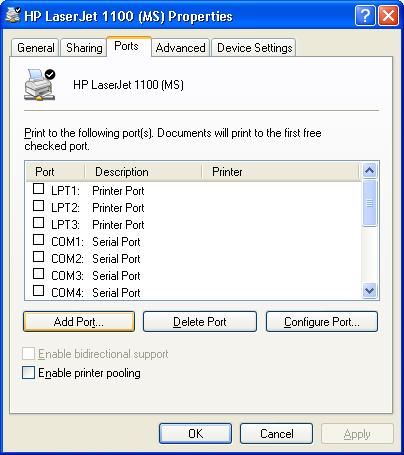This screenshot has width=404, height=455.
Task: Go to the Advanced tab
Action: pos(180,48)
